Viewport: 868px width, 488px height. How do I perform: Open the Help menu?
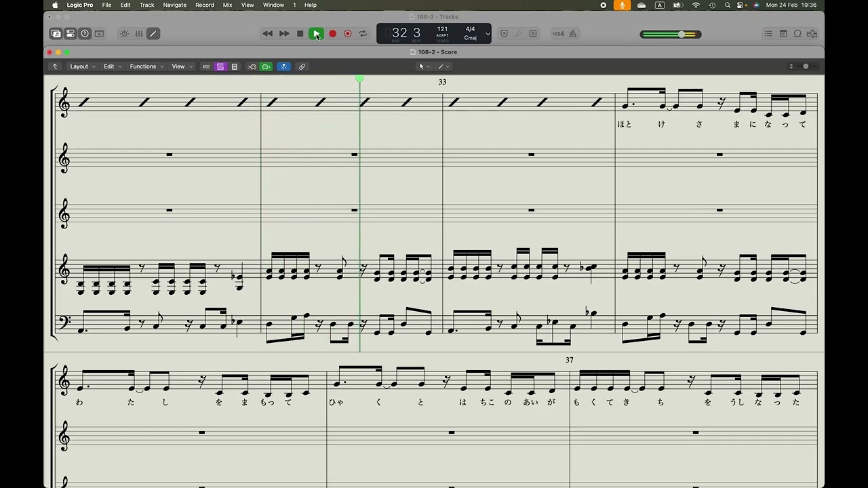coord(310,5)
